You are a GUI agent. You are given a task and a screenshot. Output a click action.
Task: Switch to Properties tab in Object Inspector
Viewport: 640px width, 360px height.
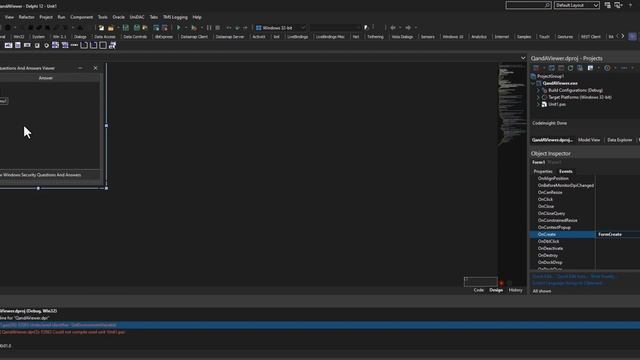point(543,171)
